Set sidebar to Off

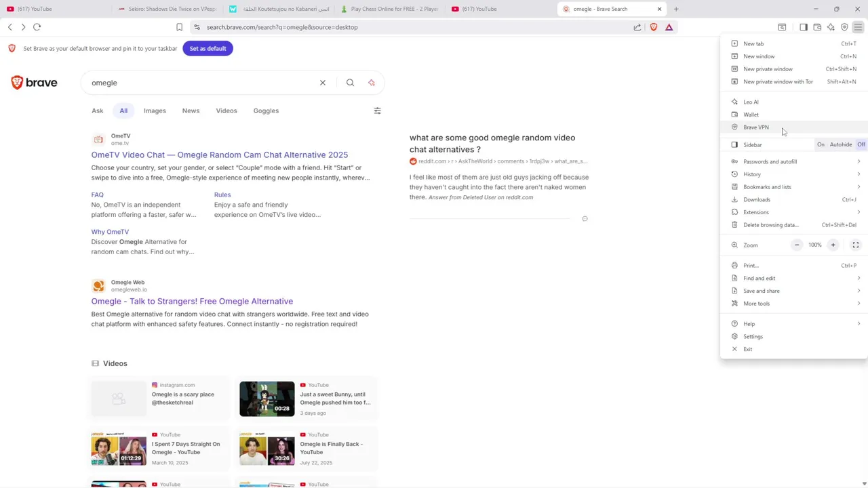click(x=861, y=144)
